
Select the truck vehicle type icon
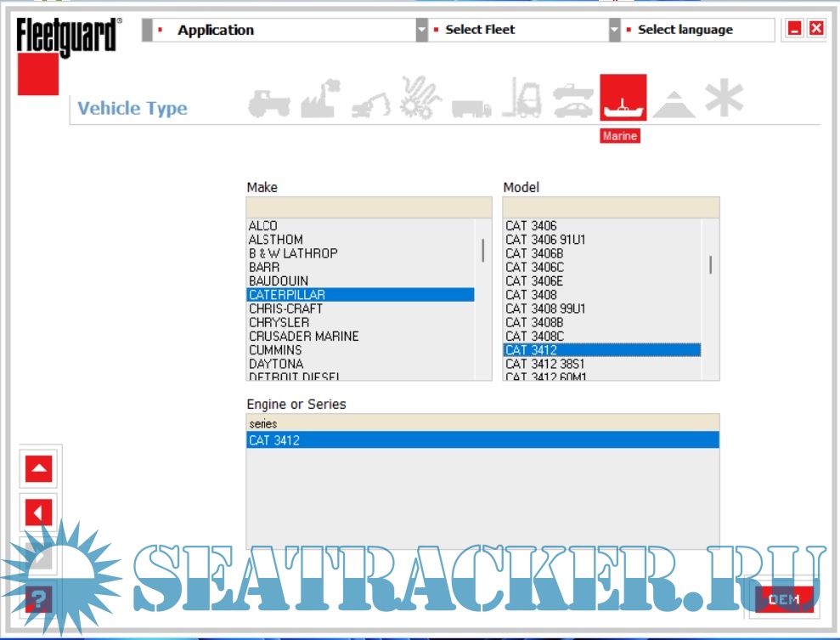pos(471,107)
